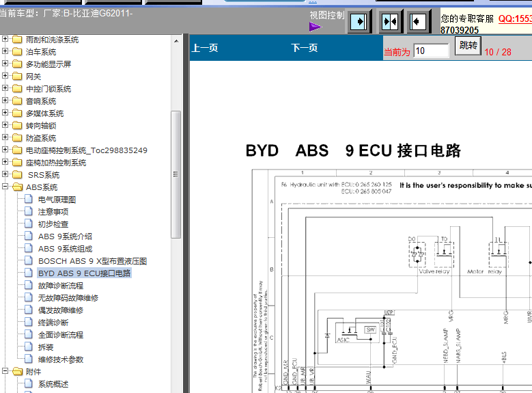
Task: Click the 终端诊断 document icon
Action: click(x=29, y=322)
